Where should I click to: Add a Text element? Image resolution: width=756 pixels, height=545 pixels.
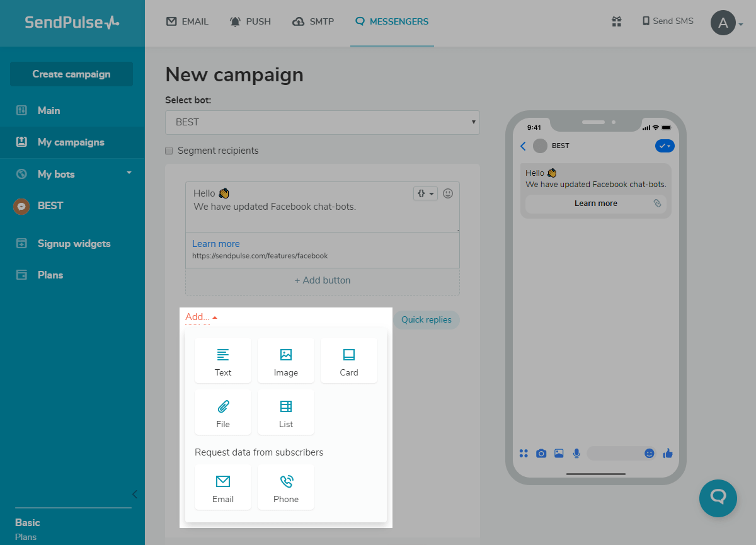point(223,360)
